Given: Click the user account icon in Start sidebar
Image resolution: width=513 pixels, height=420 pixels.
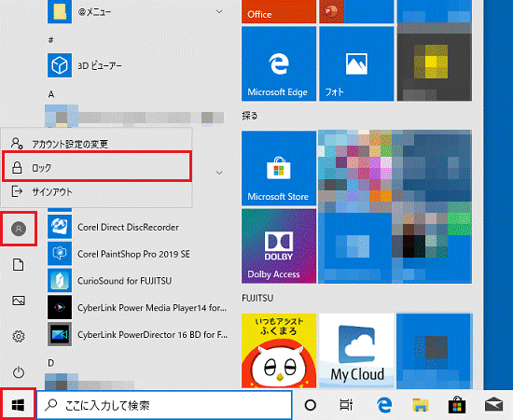Looking at the screenshot, I should coord(19,229).
